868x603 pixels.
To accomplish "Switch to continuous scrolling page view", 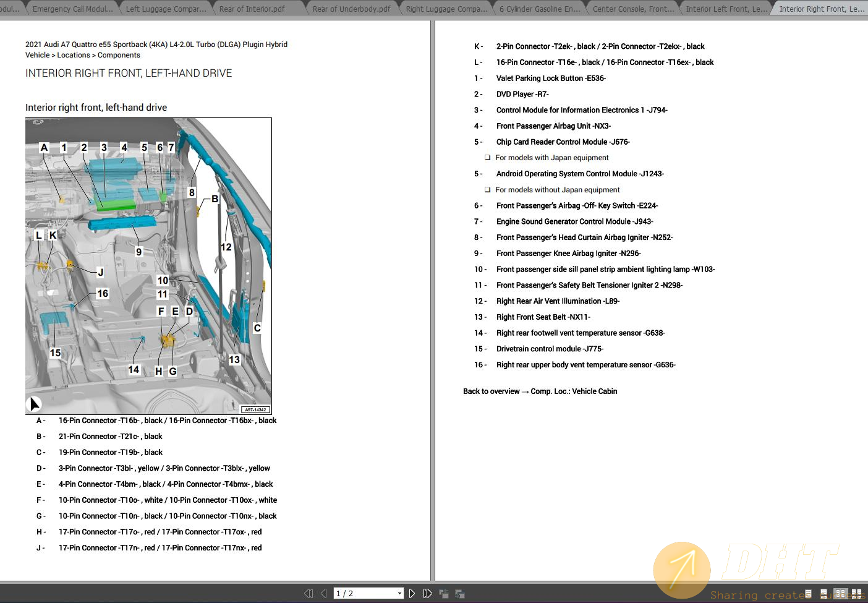I will [x=823, y=594].
